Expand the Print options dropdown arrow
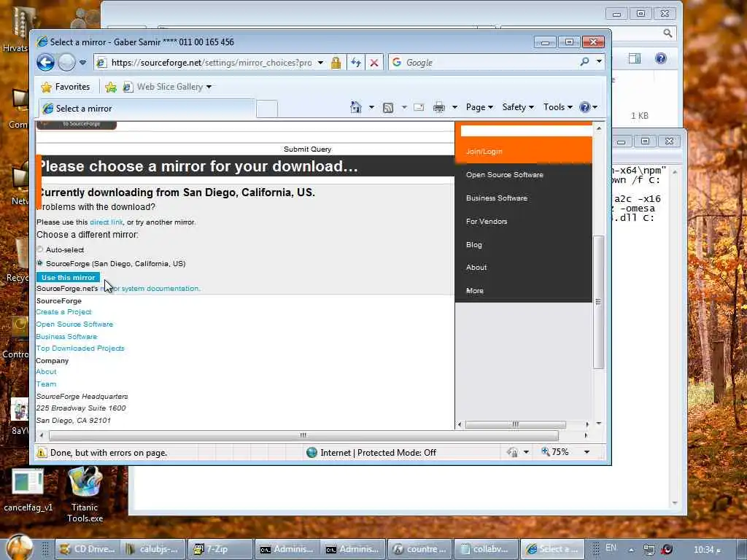The height and width of the screenshot is (560, 747). point(454,107)
